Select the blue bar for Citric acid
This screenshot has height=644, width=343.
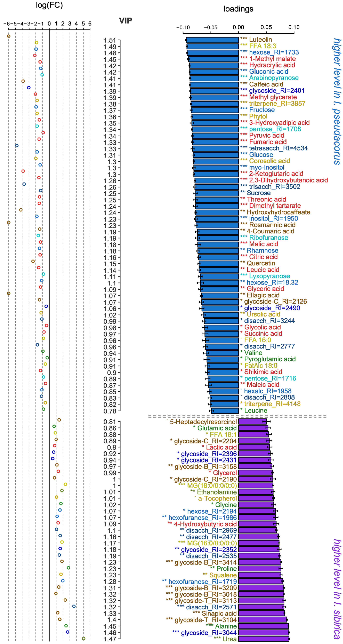click(x=219, y=257)
